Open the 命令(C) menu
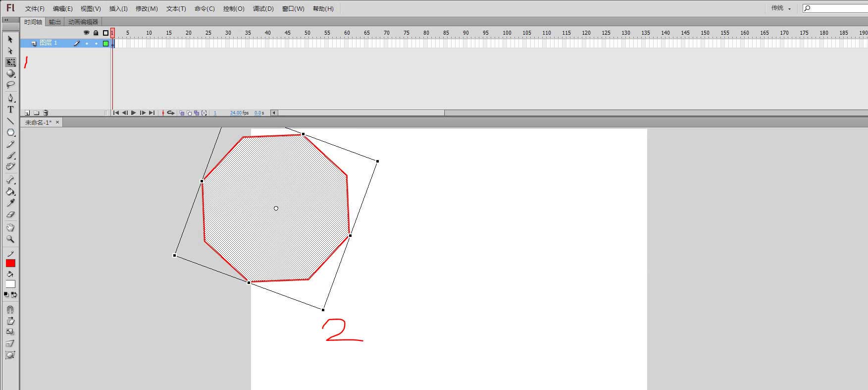868x390 pixels. click(204, 9)
